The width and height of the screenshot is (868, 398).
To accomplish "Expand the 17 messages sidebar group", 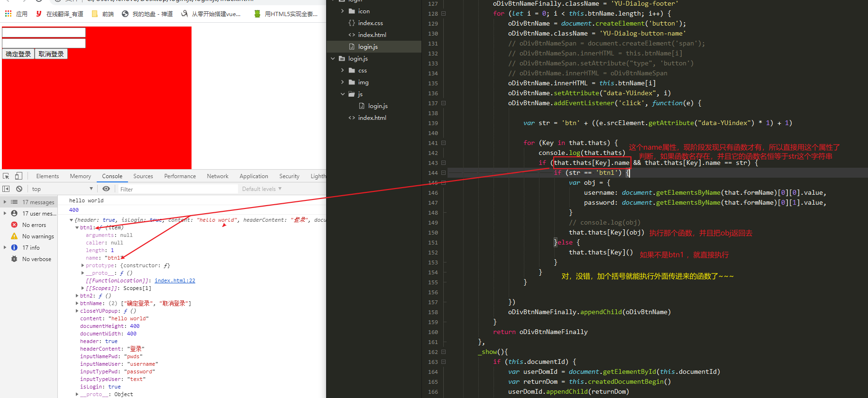I will tap(5, 202).
